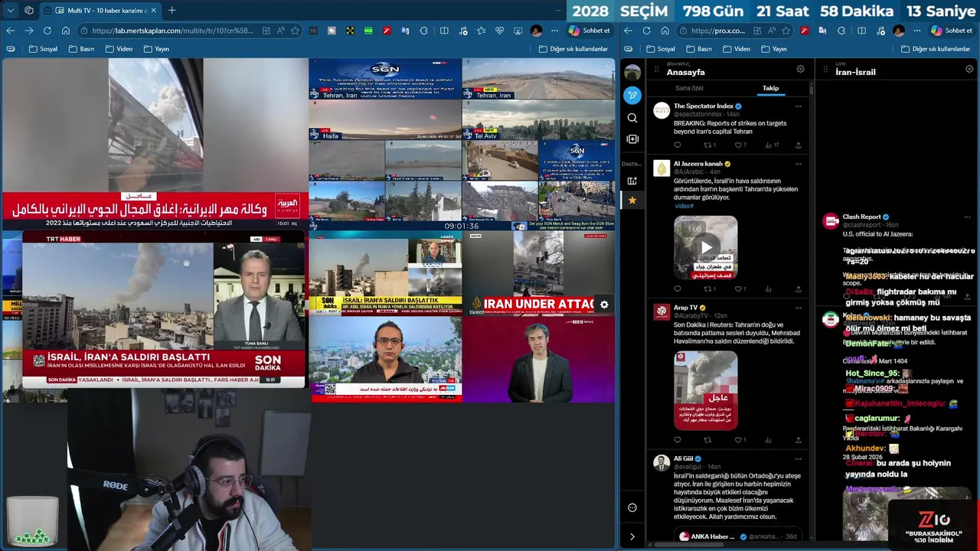This screenshot has height=551, width=980.
Task: Open the Multi TV tab
Action: 100,11
